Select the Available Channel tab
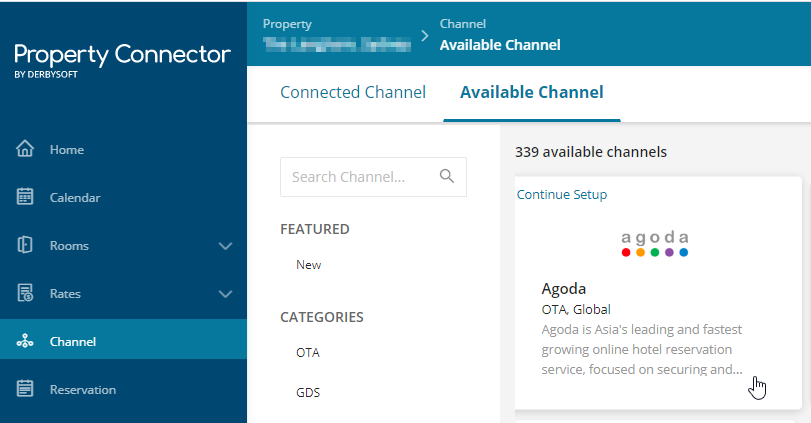Screen dimensions: 811x423 pyautogui.click(x=532, y=92)
